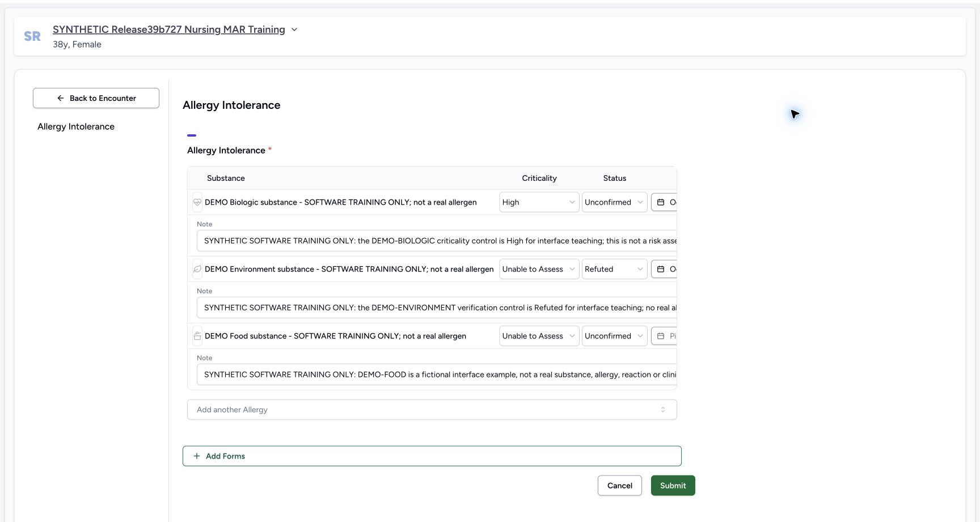Open the Unable to Assess criticality dropdown for DEMO Food
The width and height of the screenshot is (980, 522).
539,336
